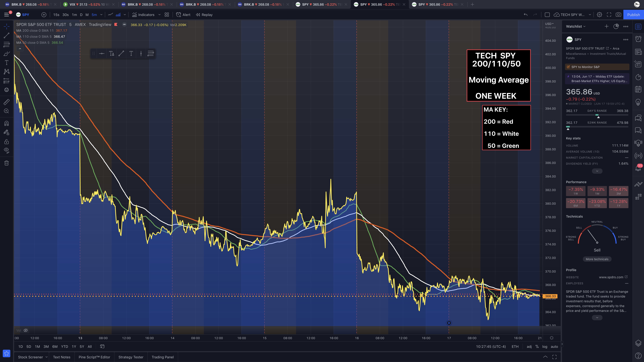This screenshot has width=644, height=362.
Task: Select the 5m timeframe interval
Action: (94, 15)
